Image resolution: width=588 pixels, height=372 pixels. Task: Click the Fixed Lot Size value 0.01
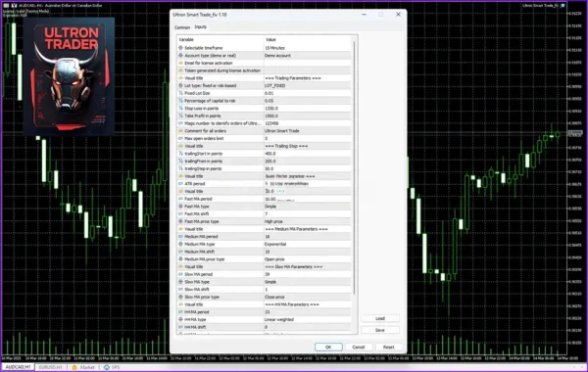tap(308, 93)
